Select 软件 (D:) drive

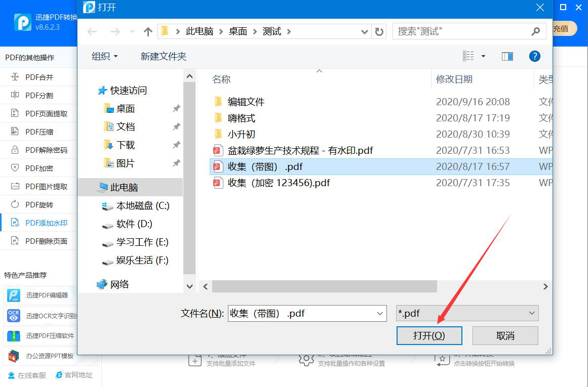click(128, 224)
